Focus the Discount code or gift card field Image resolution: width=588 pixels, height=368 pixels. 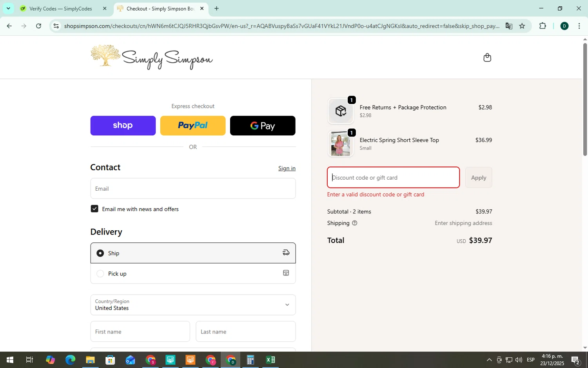(393, 177)
